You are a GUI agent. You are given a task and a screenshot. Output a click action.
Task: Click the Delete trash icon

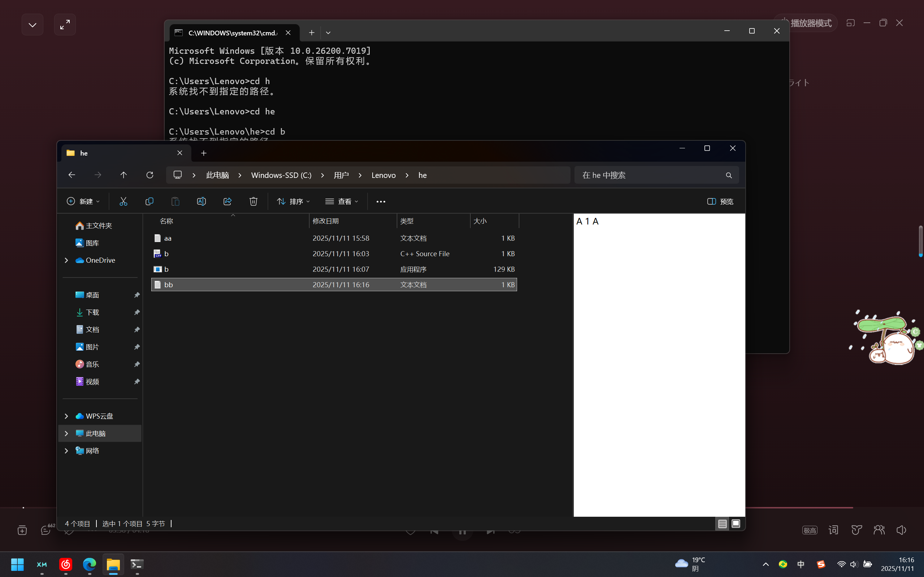(x=253, y=201)
